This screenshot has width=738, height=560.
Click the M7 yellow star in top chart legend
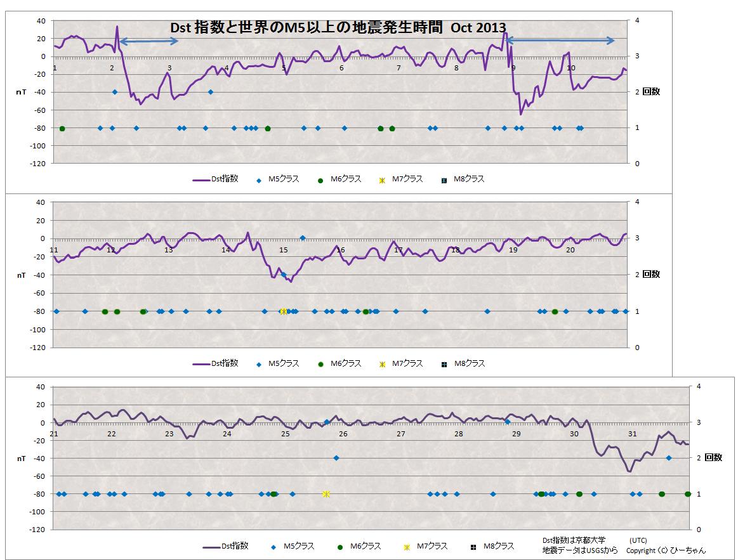[x=382, y=180]
